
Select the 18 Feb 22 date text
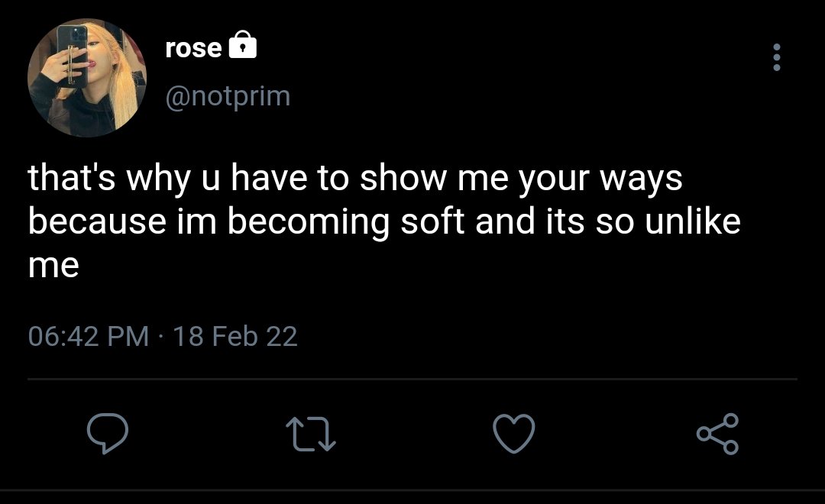[235, 336]
